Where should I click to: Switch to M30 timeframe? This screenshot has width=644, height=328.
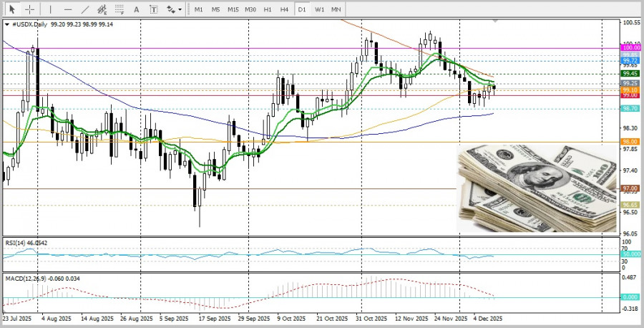250,9
